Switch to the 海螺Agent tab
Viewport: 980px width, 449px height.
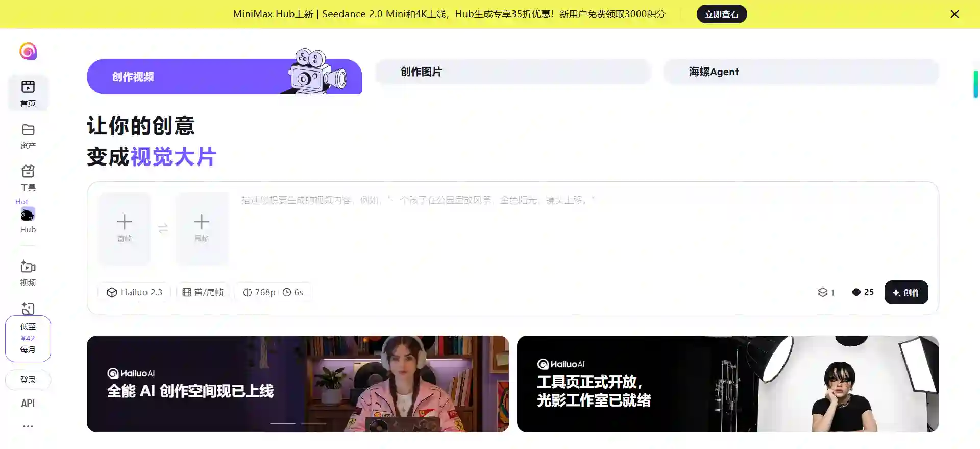pyautogui.click(x=801, y=72)
